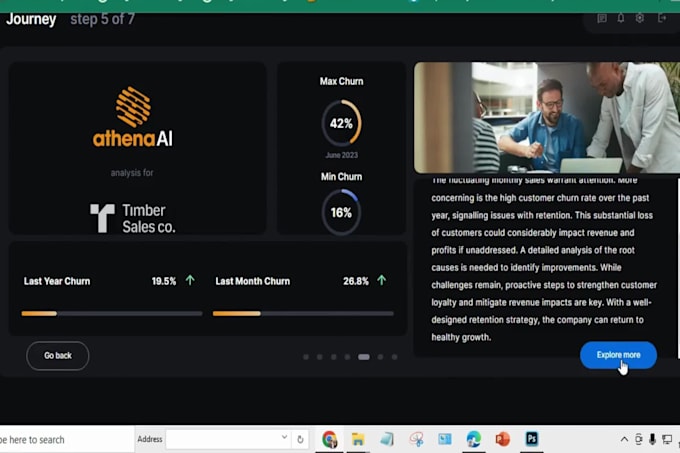This screenshot has width=680, height=453.
Task: Click the taskbar Address label
Action: coord(150,439)
